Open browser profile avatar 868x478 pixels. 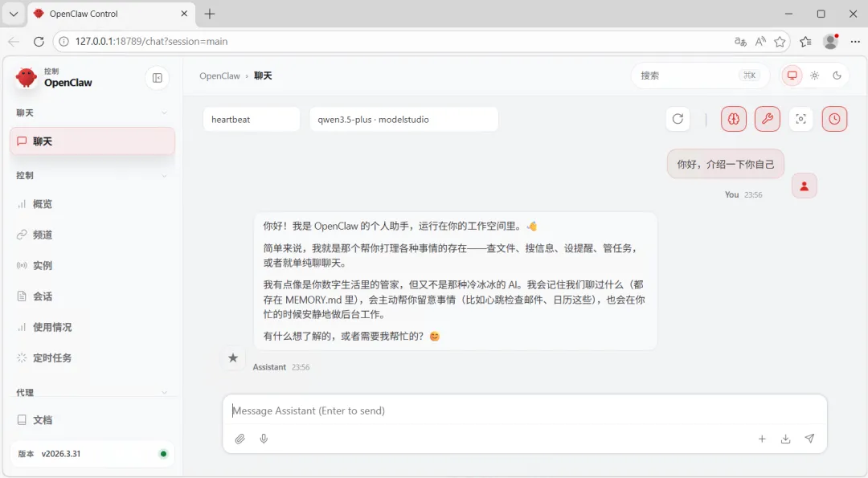(830, 42)
